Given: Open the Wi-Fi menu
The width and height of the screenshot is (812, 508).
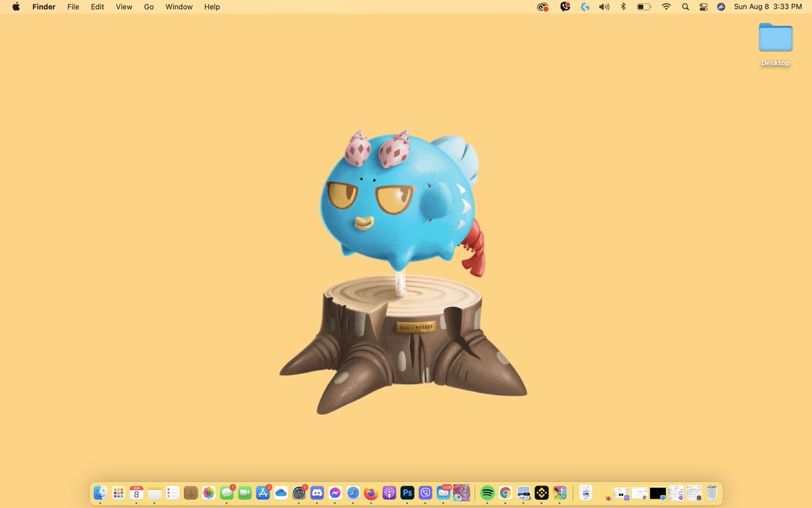Looking at the screenshot, I should pos(667,7).
